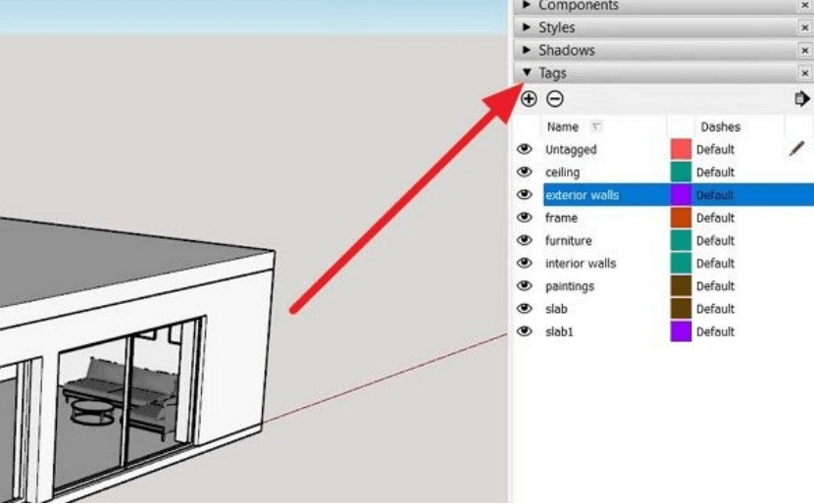The height and width of the screenshot is (504, 814).
Task: Collapse the Tags panel
Action: pyautogui.click(x=527, y=73)
